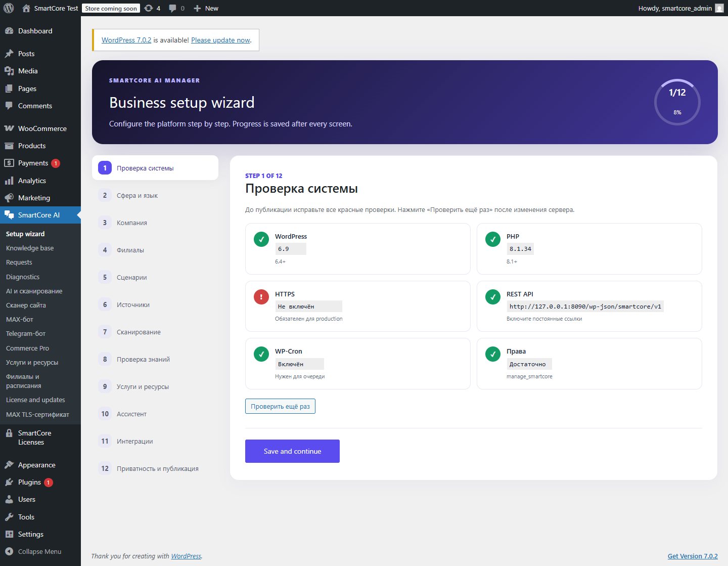The height and width of the screenshot is (566, 728).
Task: Select wizard step 4 Филиалы
Action: point(155,250)
